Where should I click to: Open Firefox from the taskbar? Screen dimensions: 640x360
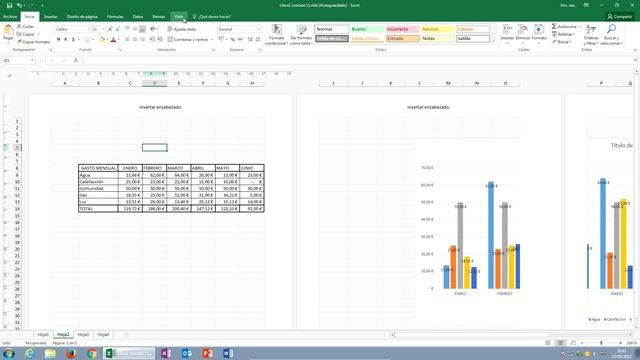(x=71, y=353)
